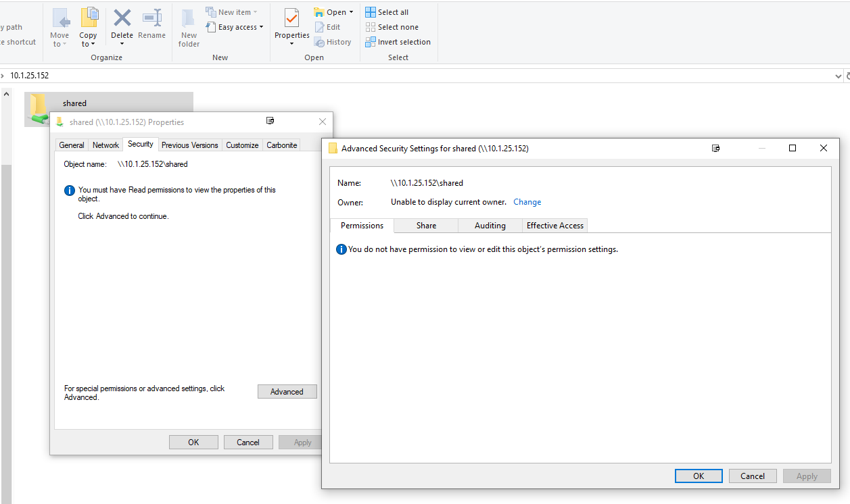The height and width of the screenshot is (504, 850).
Task: Click Invert selection in ribbon
Action: click(x=398, y=42)
